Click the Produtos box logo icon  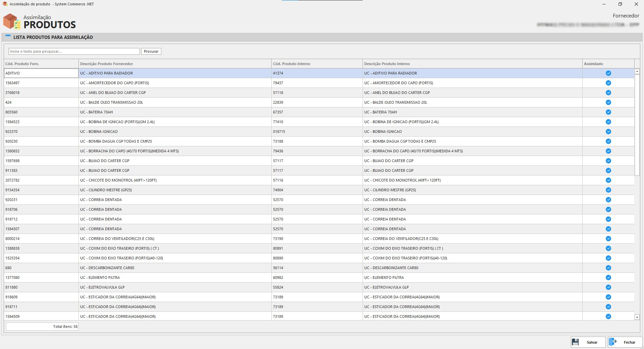(12, 21)
